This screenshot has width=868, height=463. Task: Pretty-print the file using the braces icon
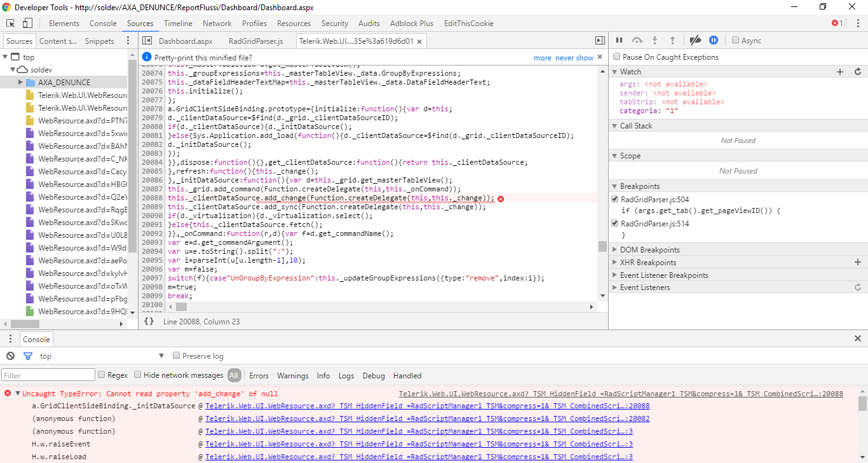(x=149, y=321)
